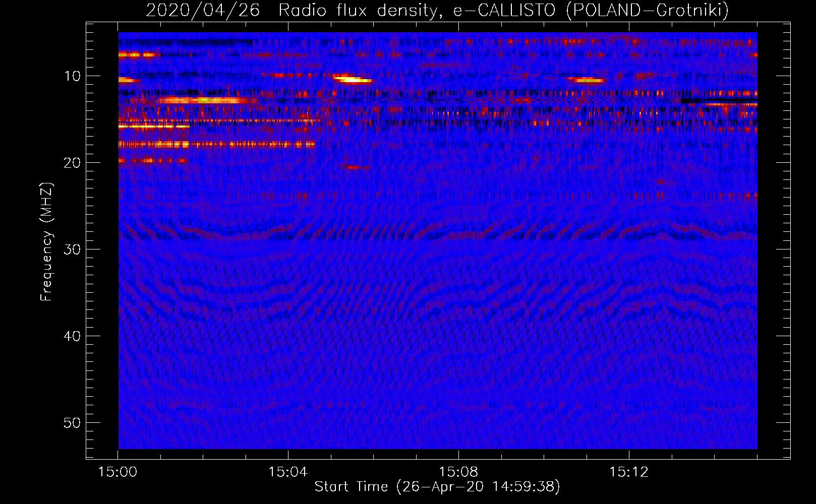Click the 40 frequency tick label
816x504 pixels.
tap(72, 336)
